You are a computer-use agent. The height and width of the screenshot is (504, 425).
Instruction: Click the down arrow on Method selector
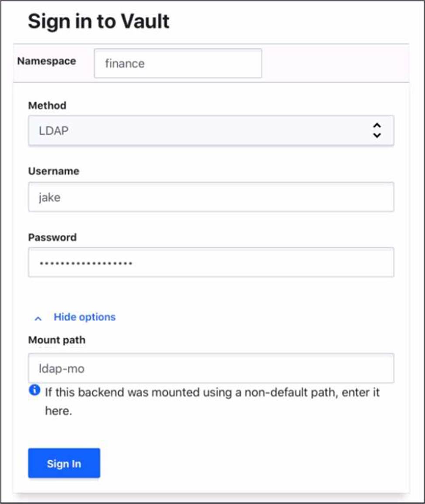point(377,135)
